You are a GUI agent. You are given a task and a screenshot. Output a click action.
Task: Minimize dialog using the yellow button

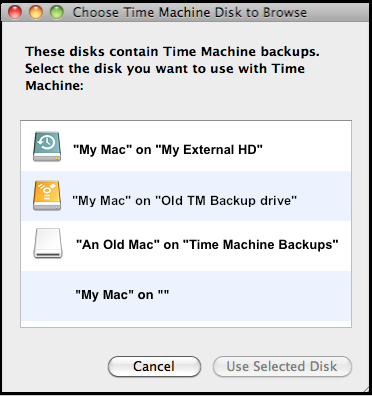[36, 12]
